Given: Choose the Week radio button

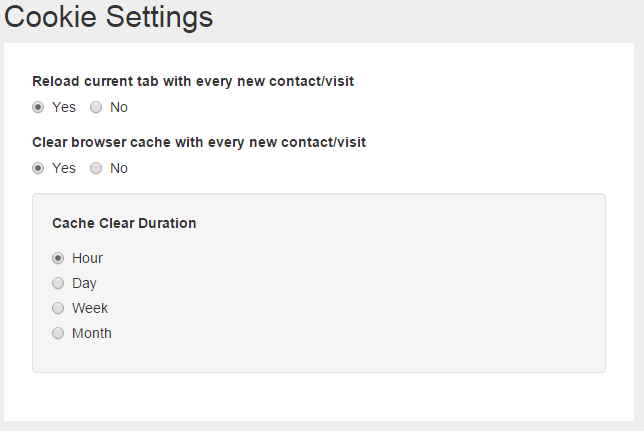Looking at the screenshot, I should coord(58,308).
